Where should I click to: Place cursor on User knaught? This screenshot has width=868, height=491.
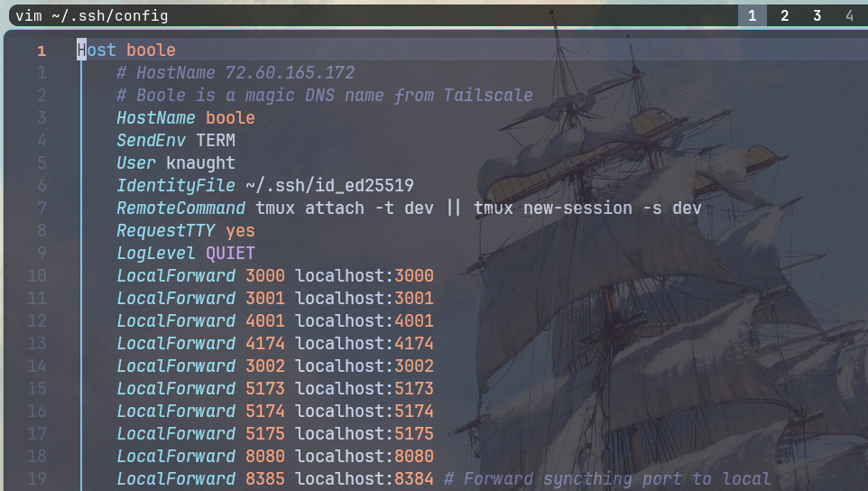(176, 162)
